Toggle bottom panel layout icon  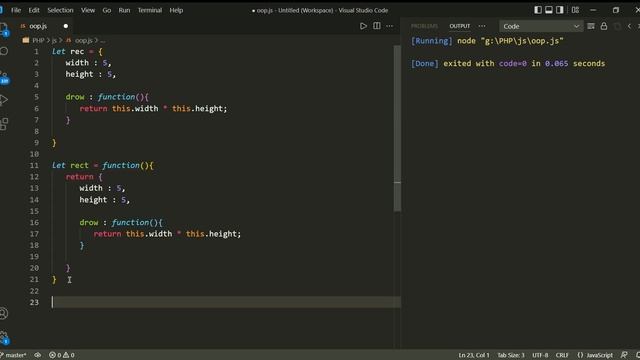coord(549,10)
